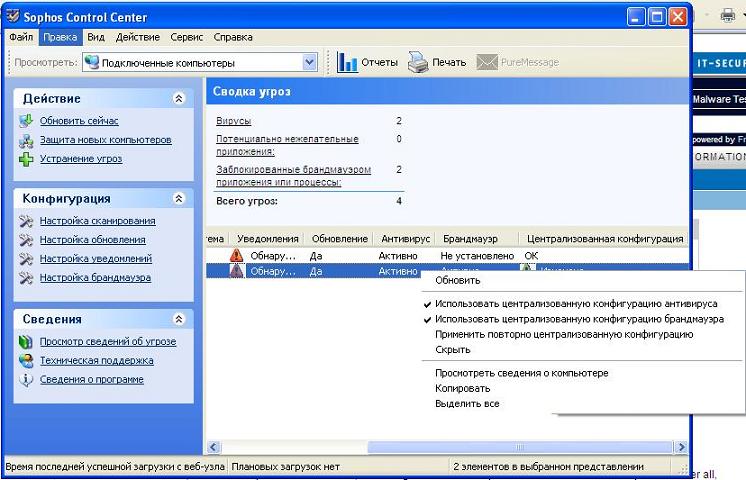
Task: Click the 2 элементов в выбранном представлении status text
Action: [x=548, y=467]
